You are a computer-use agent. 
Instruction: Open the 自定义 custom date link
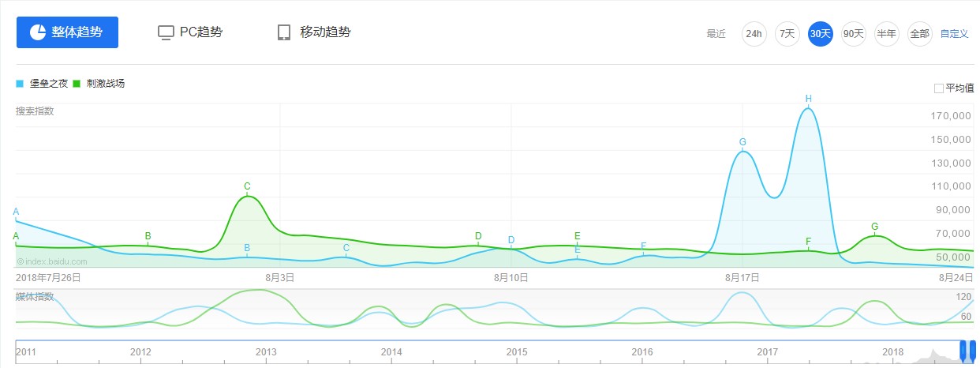954,34
